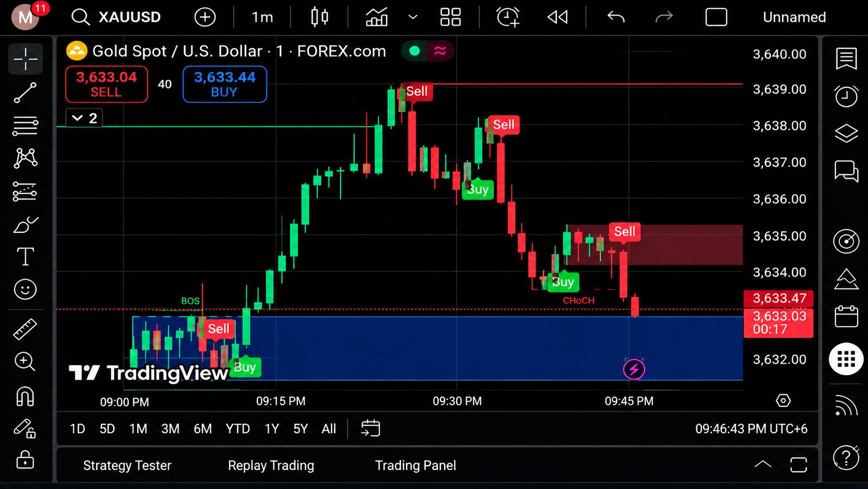Image resolution: width=868 pixels, height=489 pixels.
Task: Toggle the magnet snap mode
Action: point(25,397)
